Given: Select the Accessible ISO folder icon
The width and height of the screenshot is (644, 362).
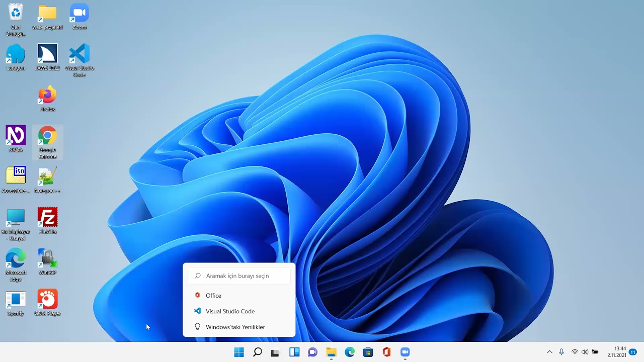Looking at the screenshot, I should click(16, 179).
